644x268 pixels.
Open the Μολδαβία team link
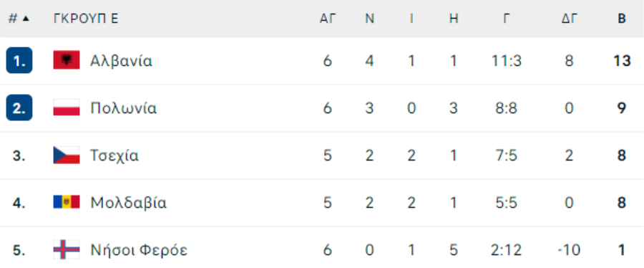(x=129, y=203)
